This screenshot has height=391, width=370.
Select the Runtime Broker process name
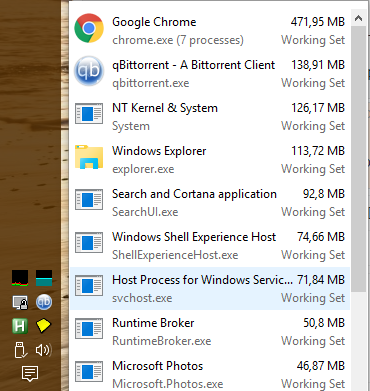[153, 323]
